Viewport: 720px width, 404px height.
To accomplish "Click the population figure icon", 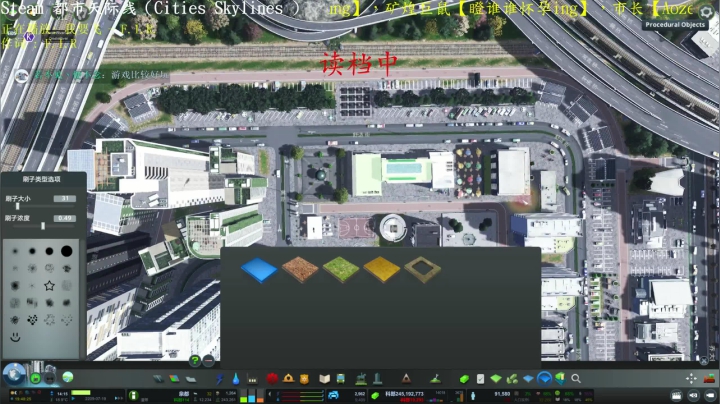I will [x=473, y=396].
